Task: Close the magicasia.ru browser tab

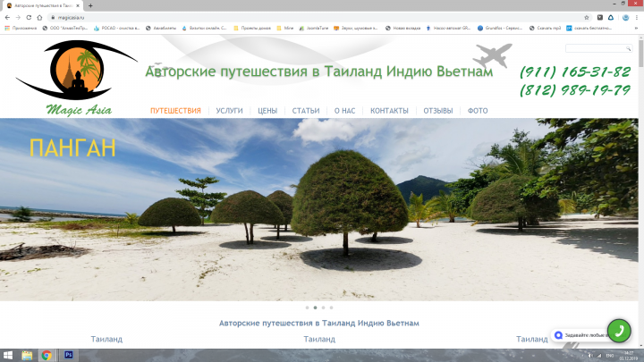Action: click(x=78, y=5)
